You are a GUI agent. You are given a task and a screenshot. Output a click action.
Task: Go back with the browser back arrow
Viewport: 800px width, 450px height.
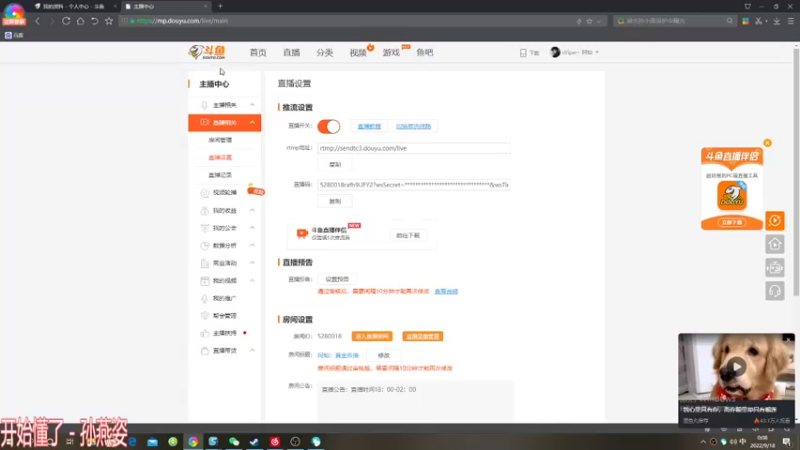coord(37,21)
